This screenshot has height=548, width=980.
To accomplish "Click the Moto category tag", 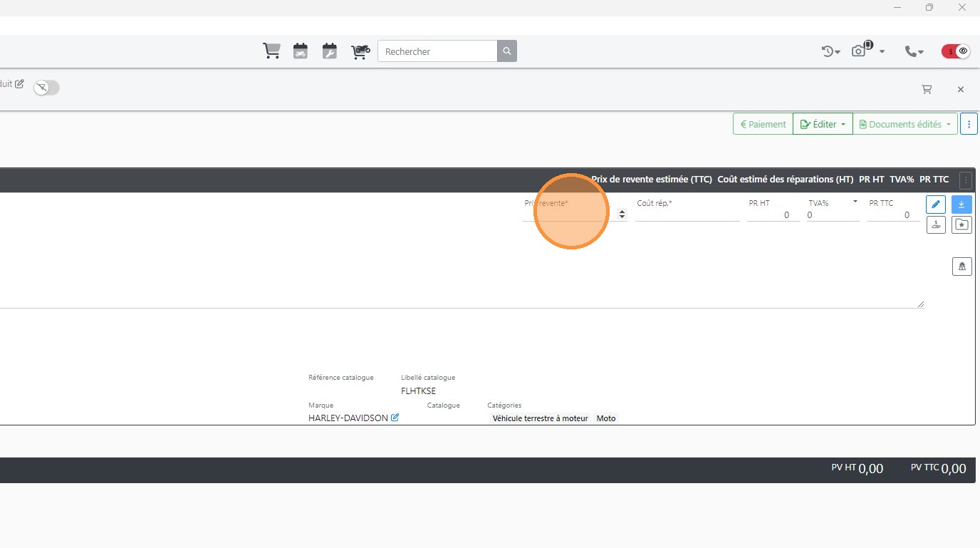I will click(x=606, y=418).
